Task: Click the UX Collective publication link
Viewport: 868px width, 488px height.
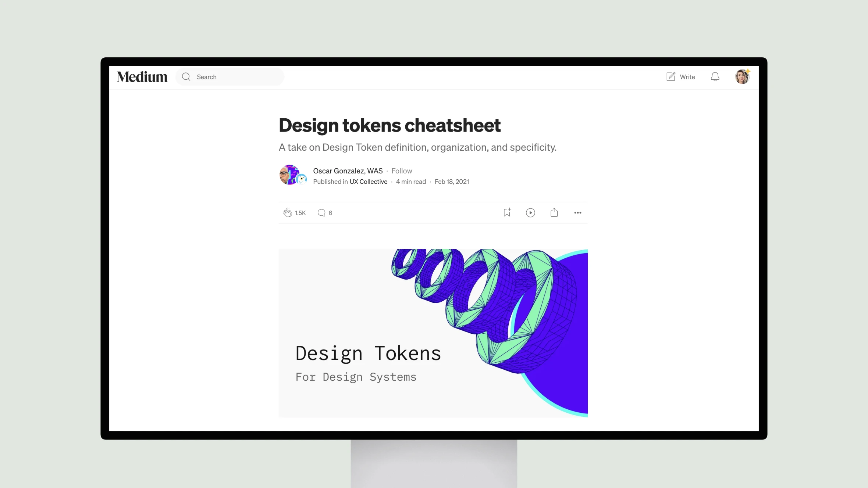Action: point(368,182)
